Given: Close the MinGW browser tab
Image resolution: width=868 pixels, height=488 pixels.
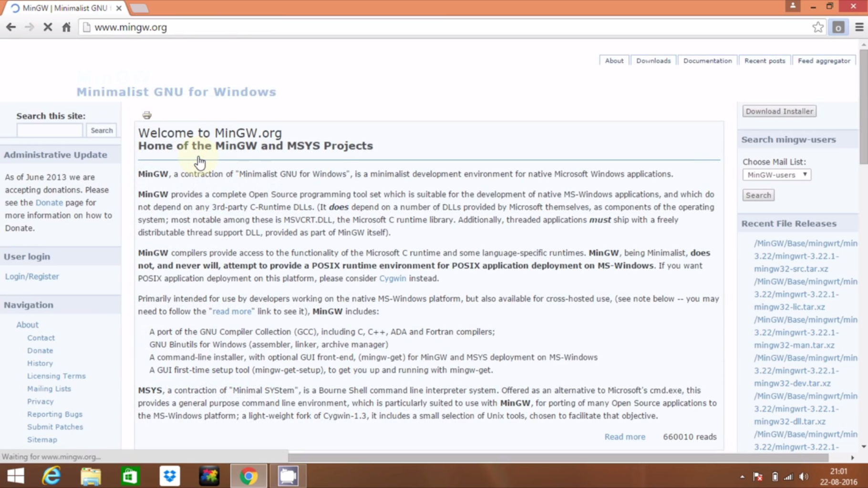Looking at the screenshot, I should [119, 8].
